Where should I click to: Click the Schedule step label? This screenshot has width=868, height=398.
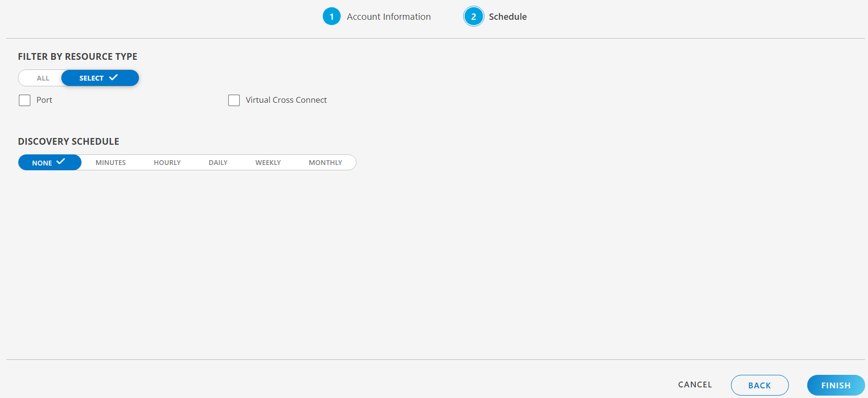pos(508,17)
